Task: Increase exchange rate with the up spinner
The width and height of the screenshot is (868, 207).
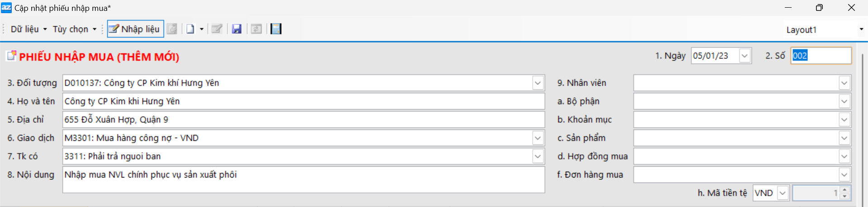Action: click(x=844, y=190)
